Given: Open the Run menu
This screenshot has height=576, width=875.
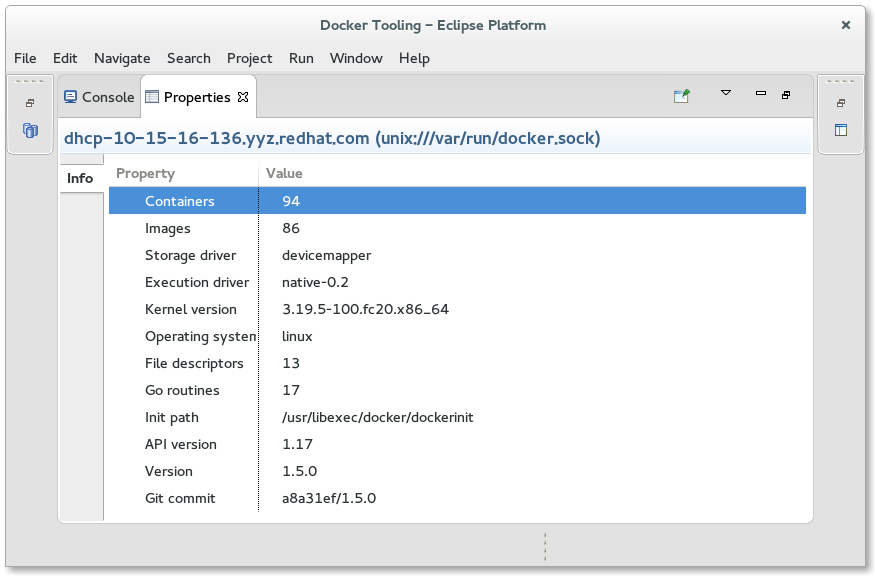Looking at the screenshot, I should pyautogui.click(x=301, y=58).
